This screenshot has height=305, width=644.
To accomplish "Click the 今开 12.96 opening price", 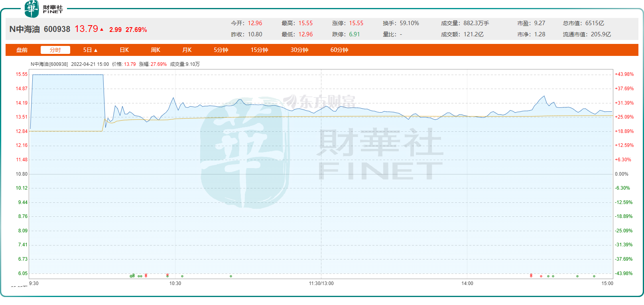I will pos(246,23).
